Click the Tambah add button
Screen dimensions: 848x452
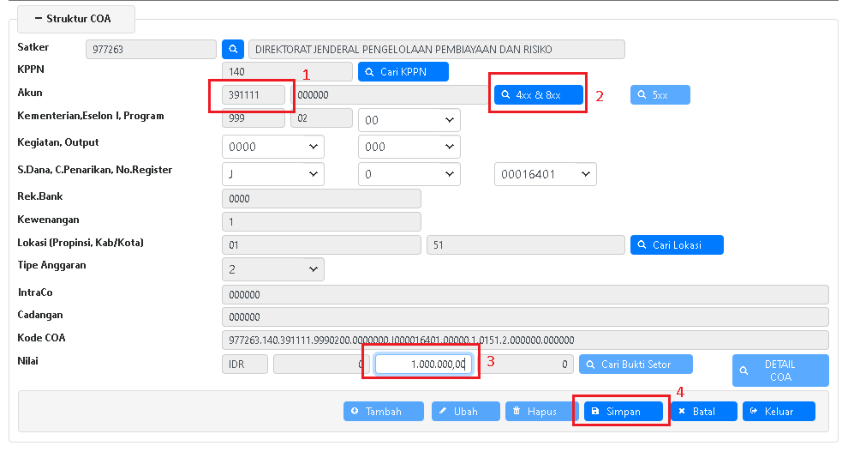384,411
